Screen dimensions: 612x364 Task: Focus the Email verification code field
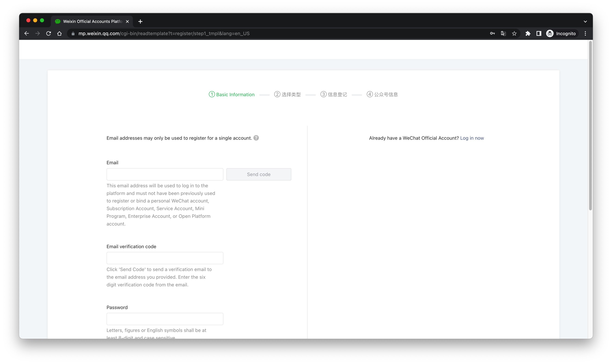click(x=165, y=258)
